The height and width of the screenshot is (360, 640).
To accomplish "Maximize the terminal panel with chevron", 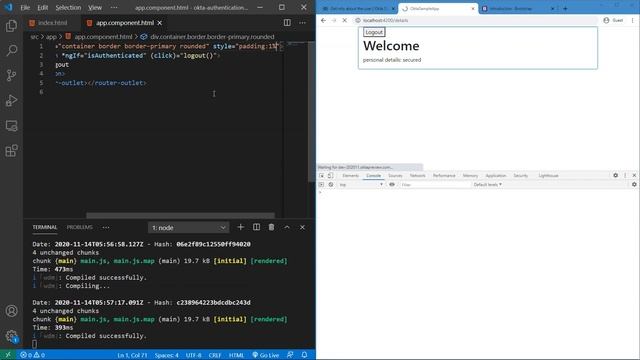I will [x=287, y=227].
